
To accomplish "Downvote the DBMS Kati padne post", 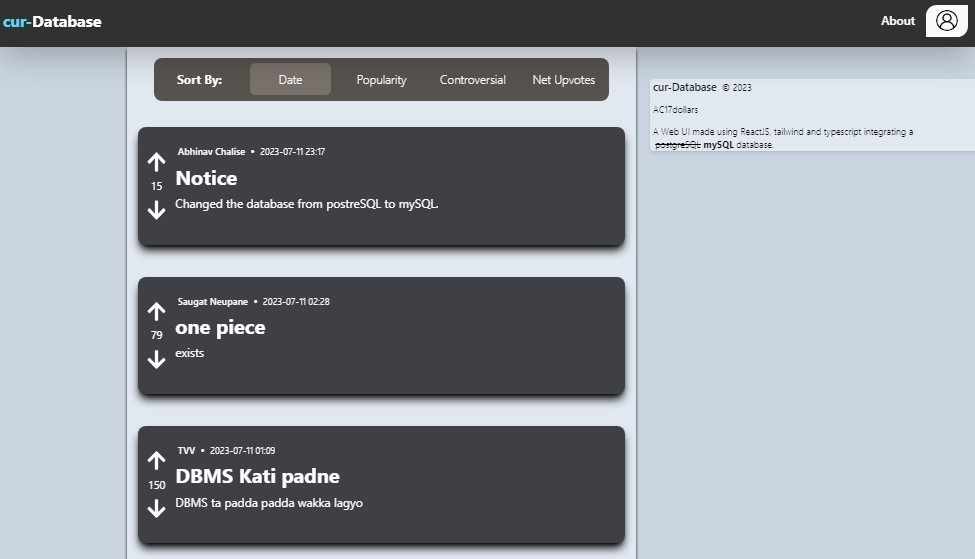I will (x=156, y=508).
